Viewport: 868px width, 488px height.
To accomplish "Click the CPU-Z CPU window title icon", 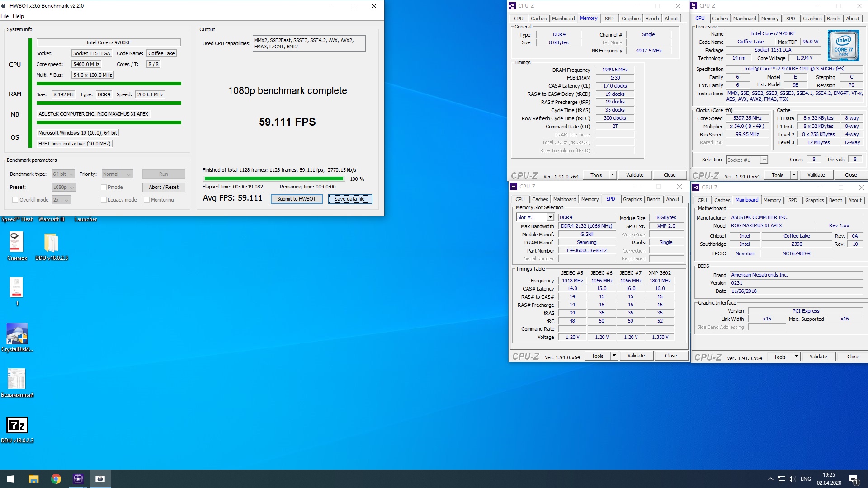I will coord(693,6).
